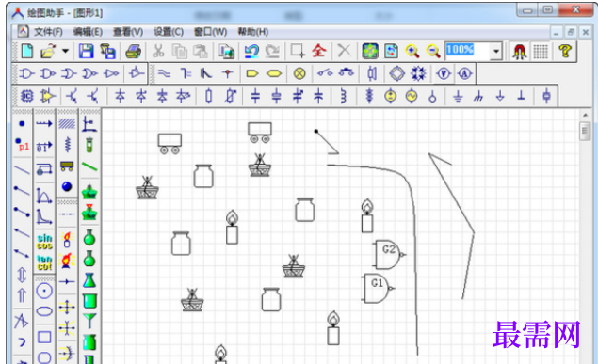Viewport: 598px width, 364px height.
Task: Select the test tube tool
Action: pos(89,145)
